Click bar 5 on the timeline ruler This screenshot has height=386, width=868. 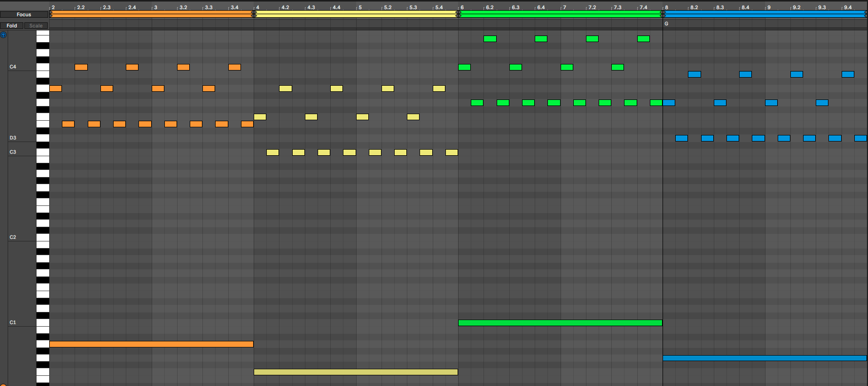coord(360,8)
